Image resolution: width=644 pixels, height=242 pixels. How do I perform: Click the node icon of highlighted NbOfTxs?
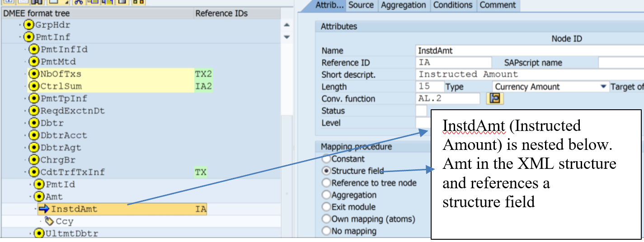(x=33, y=74)
